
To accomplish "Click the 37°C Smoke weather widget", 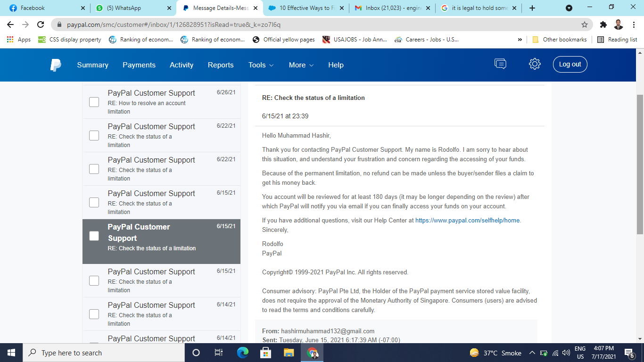I will pyautogui.click(x=495, y=353).
